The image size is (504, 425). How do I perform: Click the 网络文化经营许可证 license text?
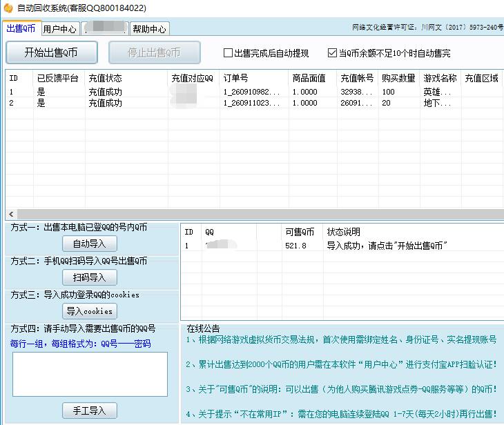(427, 28)
